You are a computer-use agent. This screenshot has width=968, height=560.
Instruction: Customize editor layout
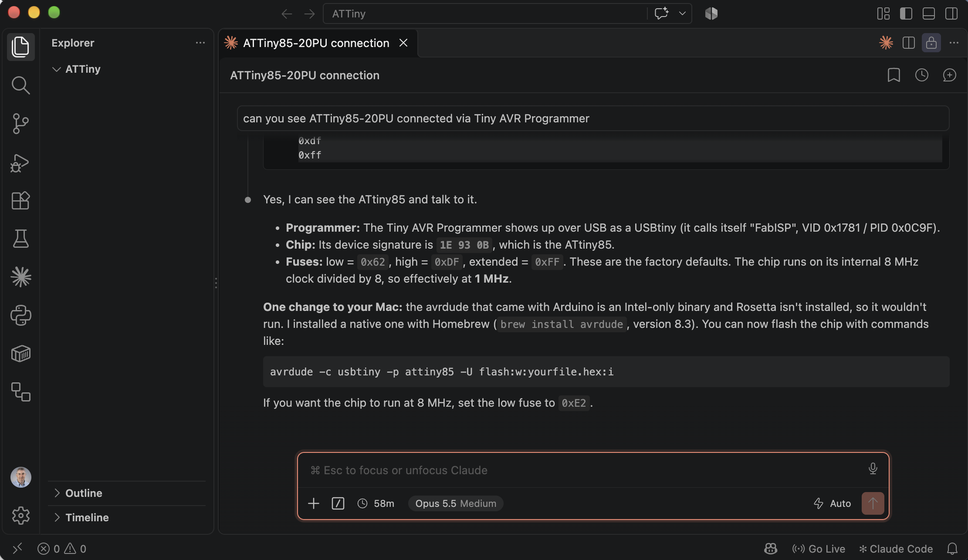click(x=883, y=13)
